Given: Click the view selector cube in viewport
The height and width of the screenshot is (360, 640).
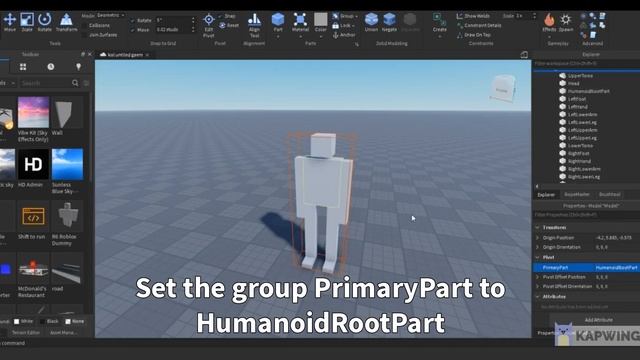Looking at the screenshot, I should [x=503, y=88].
